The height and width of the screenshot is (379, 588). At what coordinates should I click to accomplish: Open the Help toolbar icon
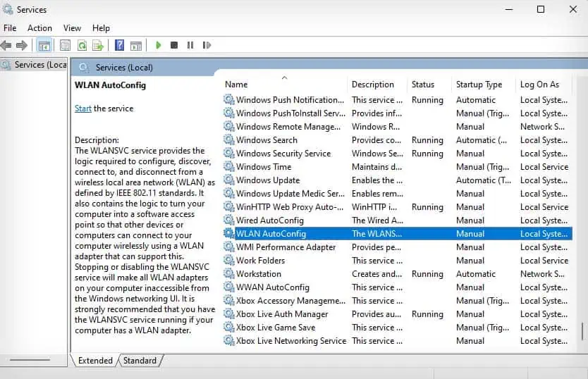click(x=119, y=45)
